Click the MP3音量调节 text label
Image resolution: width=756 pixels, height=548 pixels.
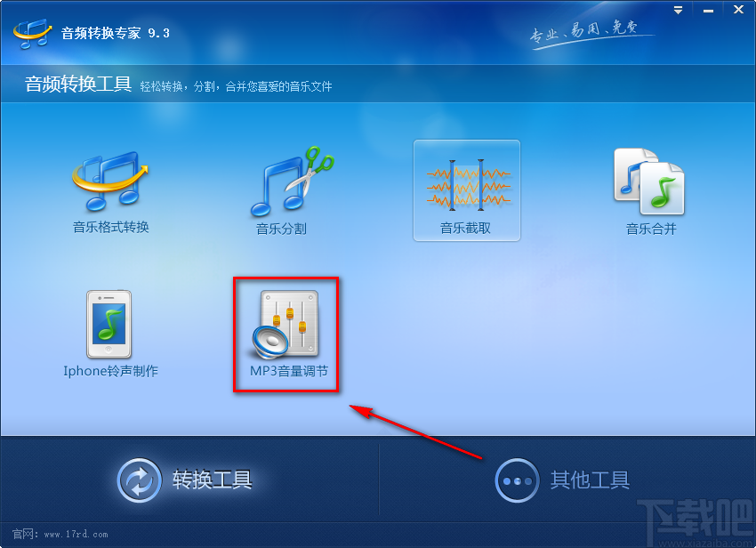(x=289, y=371)
